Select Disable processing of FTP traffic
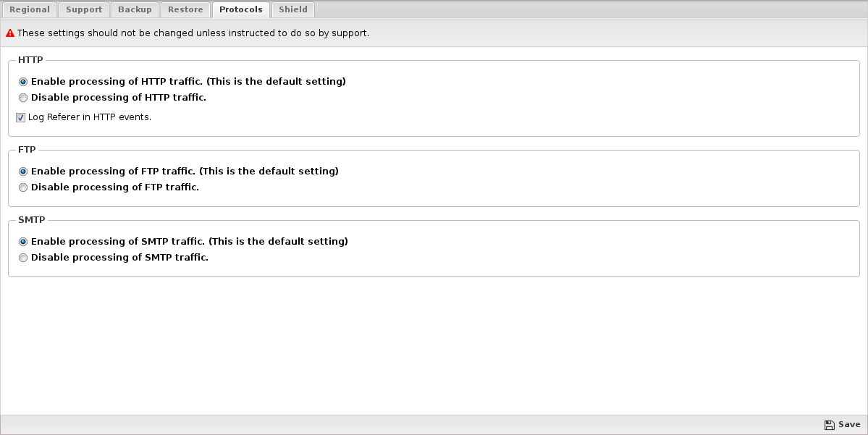This screenshot has width=868, height=435. point(22,187)
